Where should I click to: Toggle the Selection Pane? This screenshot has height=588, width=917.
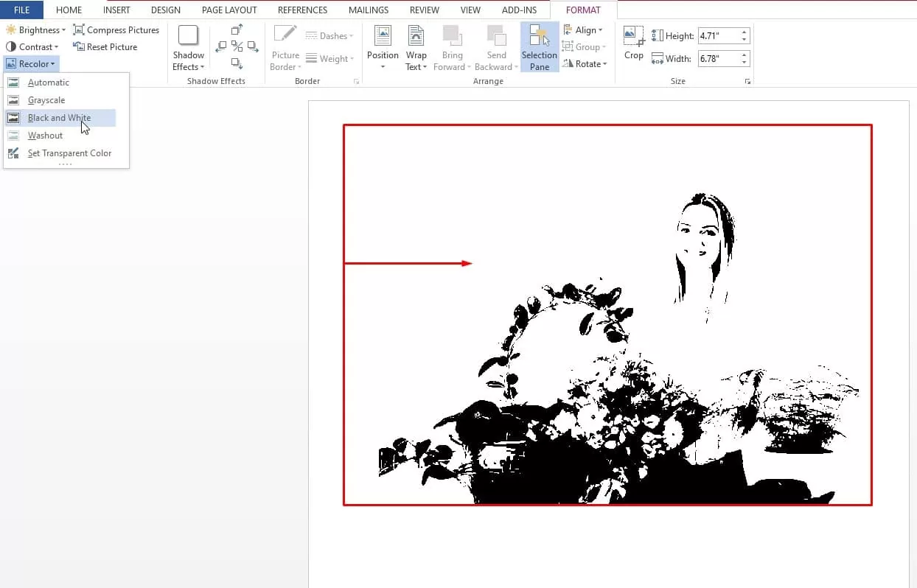click(x=539, y=47)
